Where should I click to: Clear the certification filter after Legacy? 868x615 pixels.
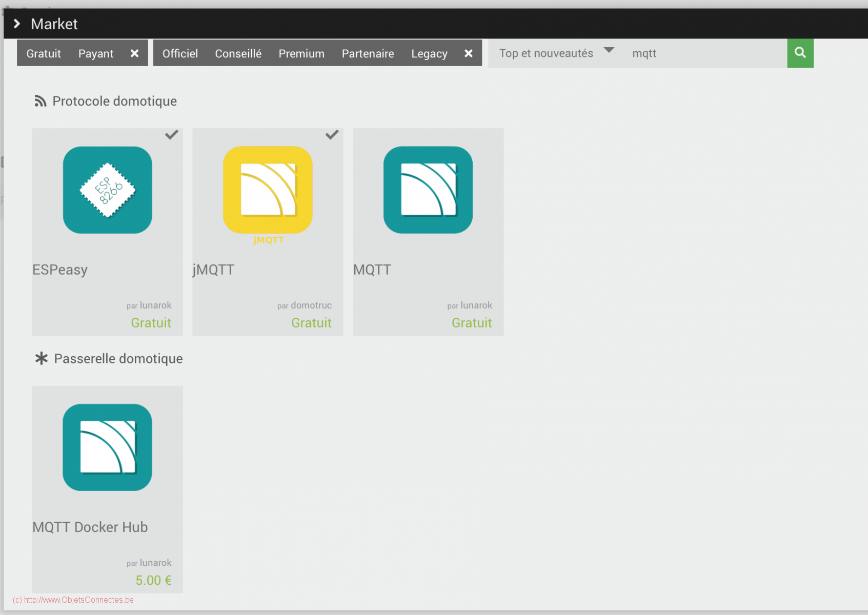pos(468,53)
